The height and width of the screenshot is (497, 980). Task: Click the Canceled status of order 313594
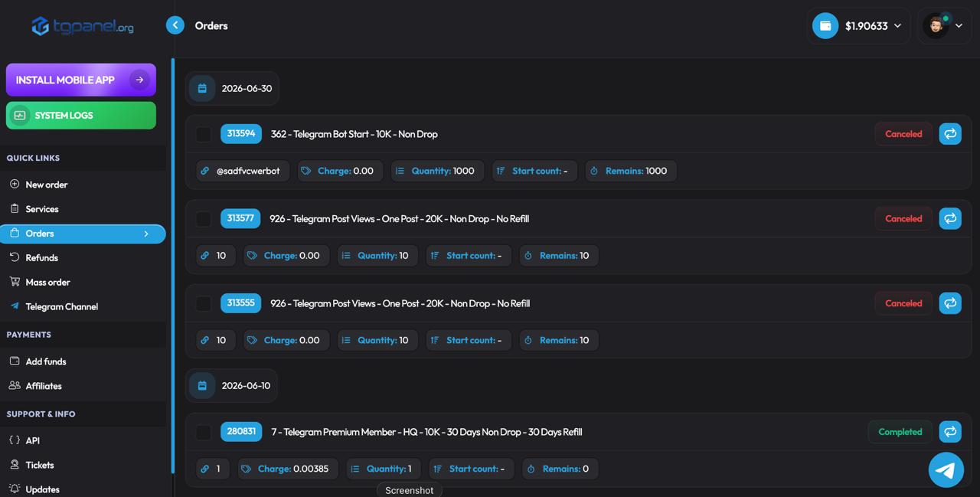[903, 134]
